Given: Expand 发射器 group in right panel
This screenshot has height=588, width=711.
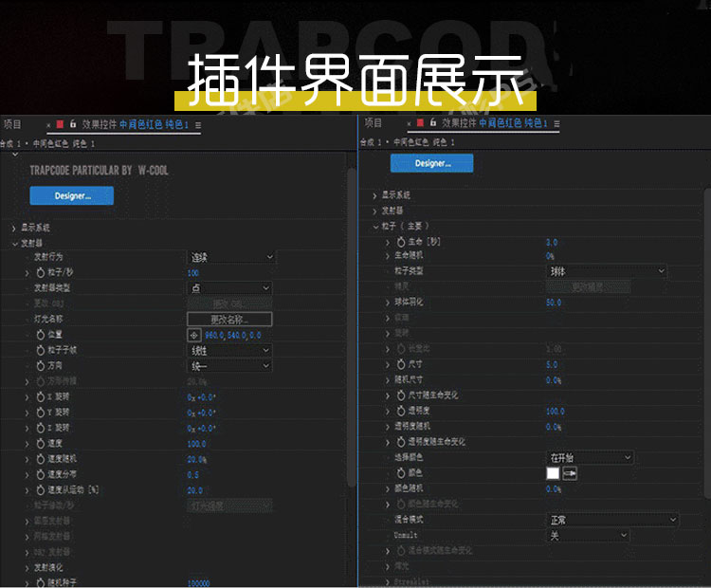Looking at the screenshot, I should click(x=374, y=211).
